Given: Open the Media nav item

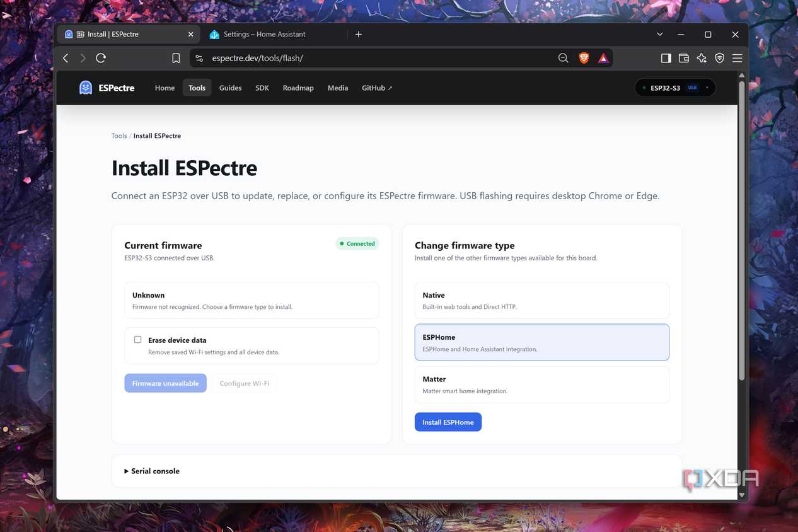Looking at the screenshot, I should coord(338,88).
